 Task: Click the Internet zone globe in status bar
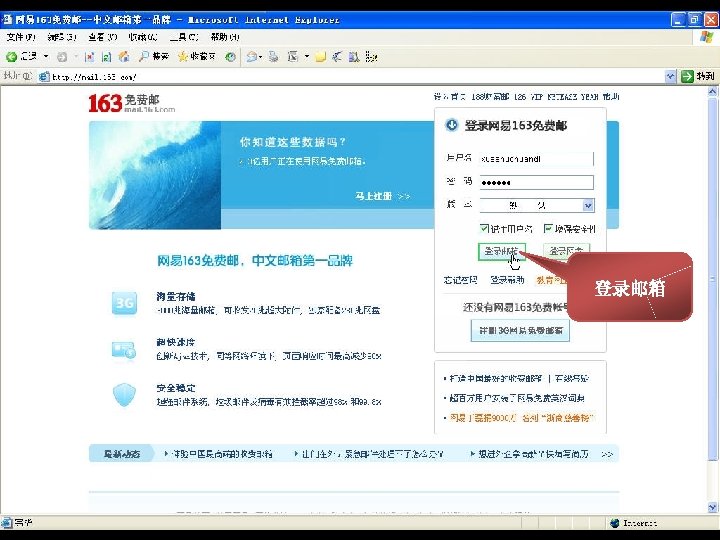[614, 523]
